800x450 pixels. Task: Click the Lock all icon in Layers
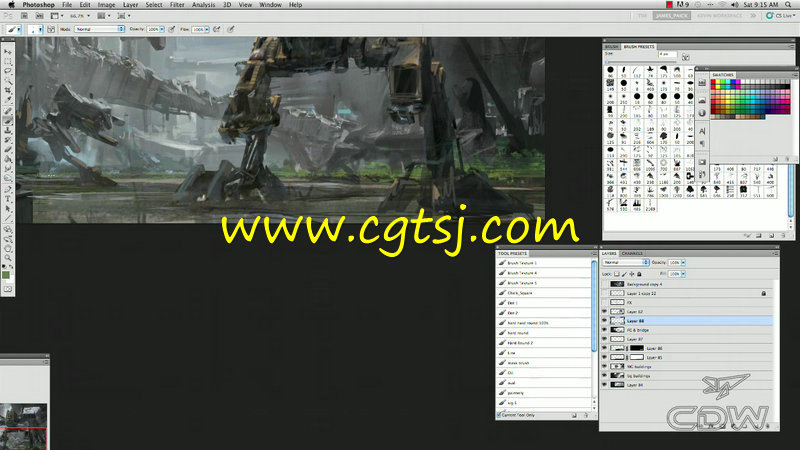tap(639, 274)
